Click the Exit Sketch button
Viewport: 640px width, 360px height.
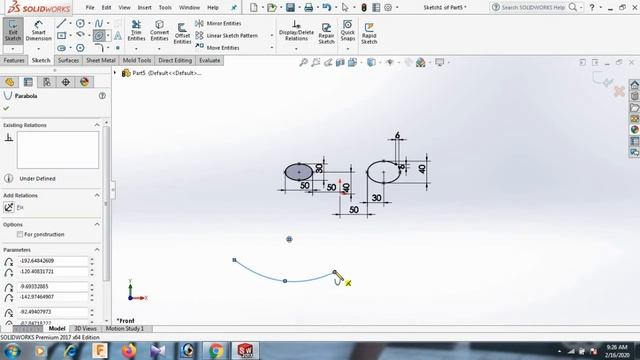(13, 31)
